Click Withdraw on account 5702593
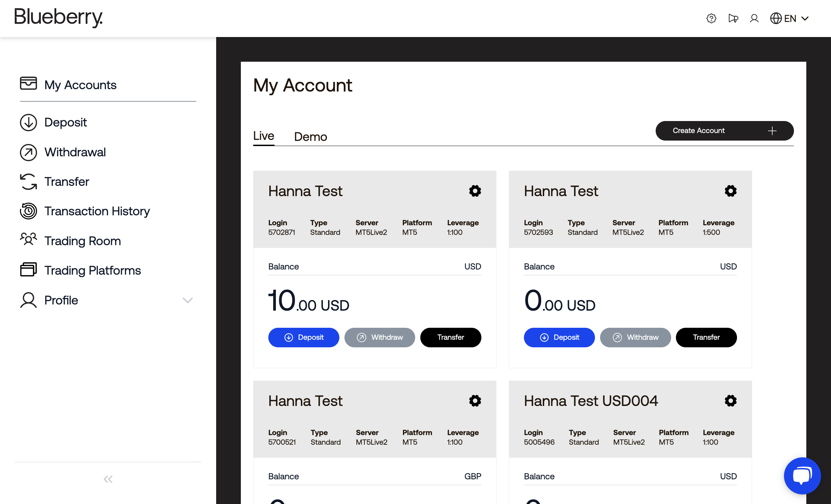Image resolution: width=831 pixels, height=504 pixels. tap(635, 337)
